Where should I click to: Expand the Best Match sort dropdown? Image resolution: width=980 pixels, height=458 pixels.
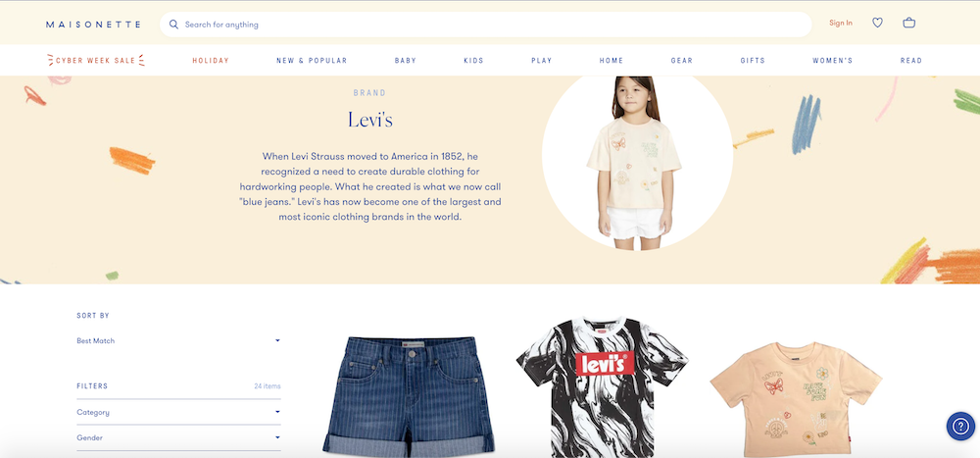point(178,341)
